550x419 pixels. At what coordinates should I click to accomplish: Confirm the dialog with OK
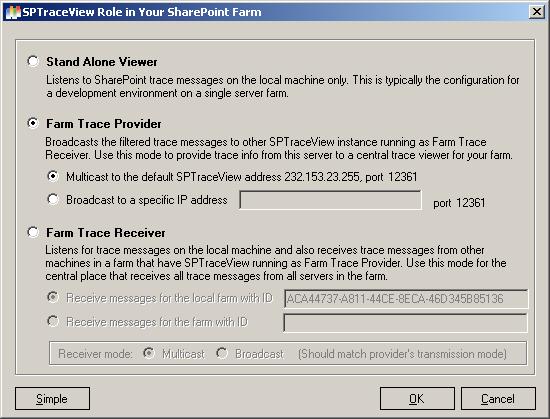(x=417, y=399)
